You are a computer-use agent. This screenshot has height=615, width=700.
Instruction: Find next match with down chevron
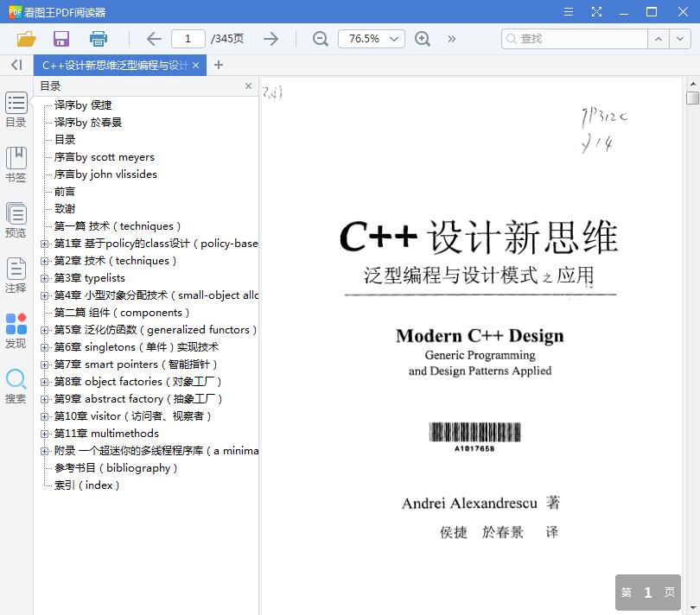click(679, 39)
